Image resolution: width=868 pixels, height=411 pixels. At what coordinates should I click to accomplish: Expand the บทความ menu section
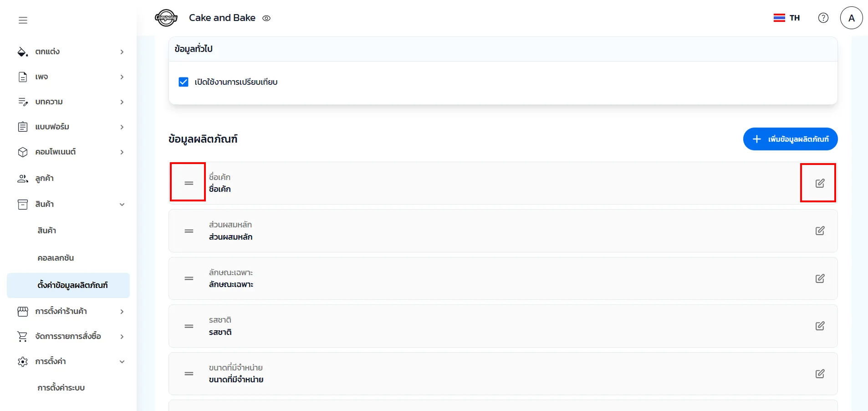click(x=71, y=102)
